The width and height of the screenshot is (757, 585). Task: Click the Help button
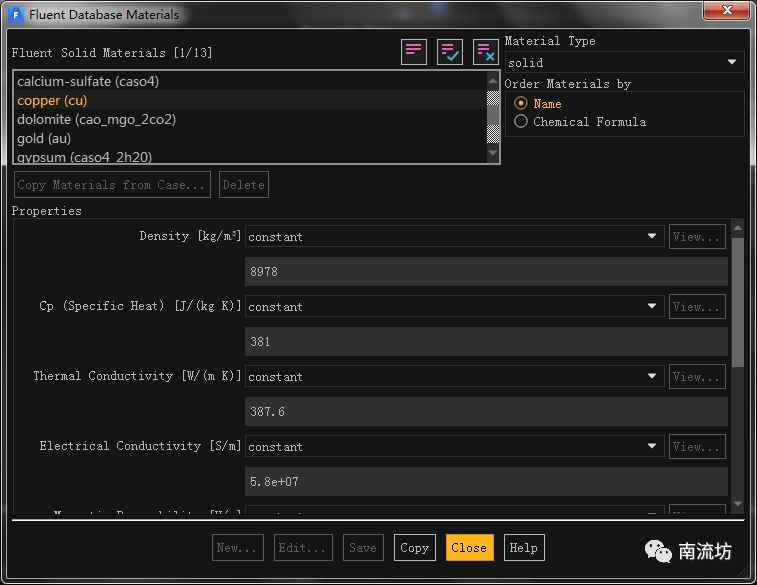(x=524, y=547)
